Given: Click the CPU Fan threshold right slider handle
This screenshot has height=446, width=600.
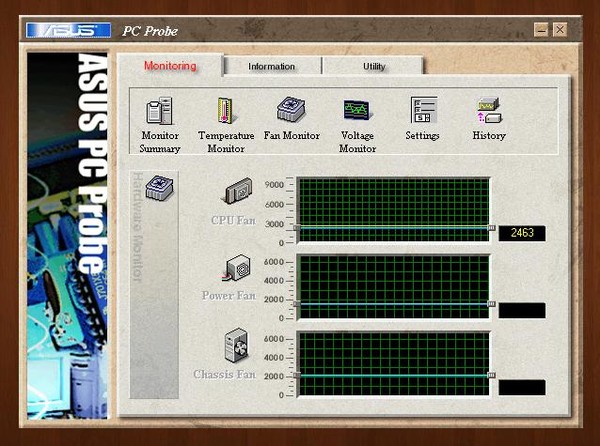Looking at the screenshot, I should click(492, 228).
